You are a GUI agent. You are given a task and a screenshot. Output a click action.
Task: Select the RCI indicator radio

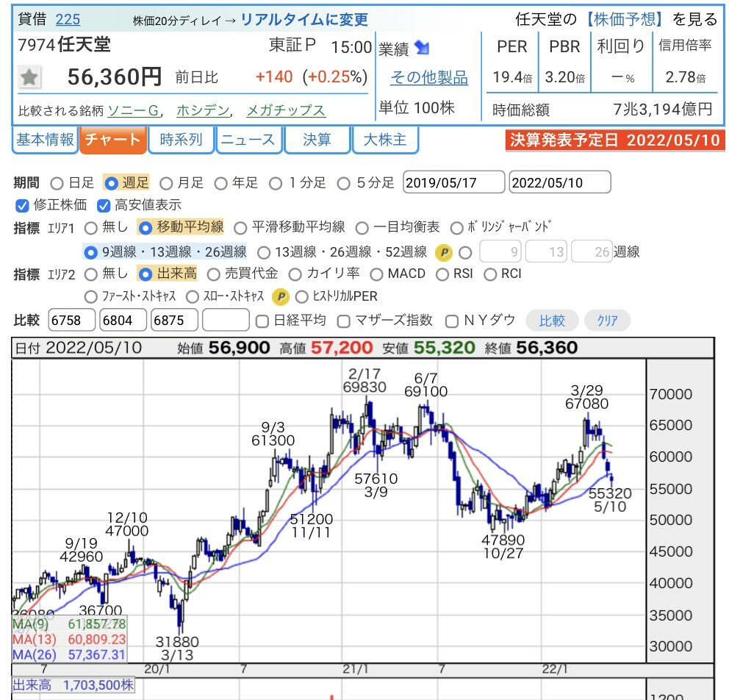tap(490, 274)
